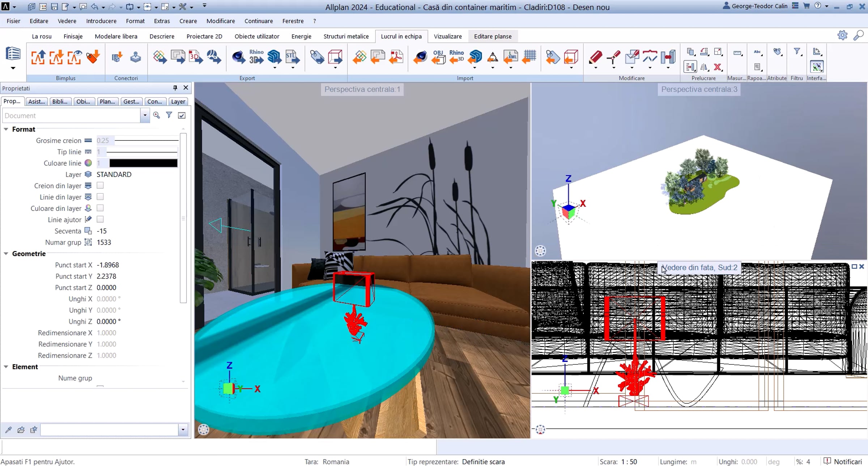Click the zoom icon beside the Document field

pyautogui.click(x=157, y=115)
